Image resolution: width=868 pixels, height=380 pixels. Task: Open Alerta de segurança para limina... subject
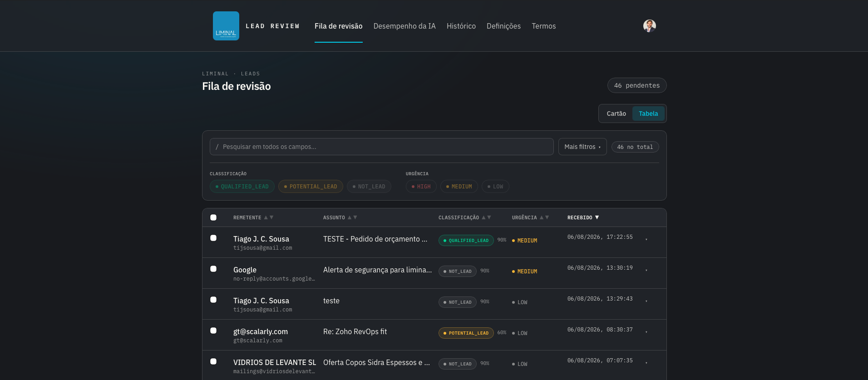click(378, 270)
